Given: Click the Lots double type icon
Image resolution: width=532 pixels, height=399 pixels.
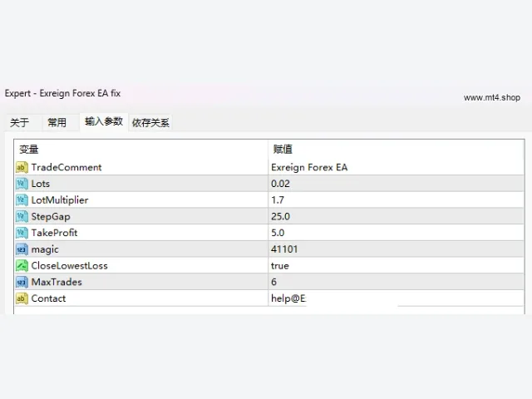Looking at the screenshot, I should (22, 184).
